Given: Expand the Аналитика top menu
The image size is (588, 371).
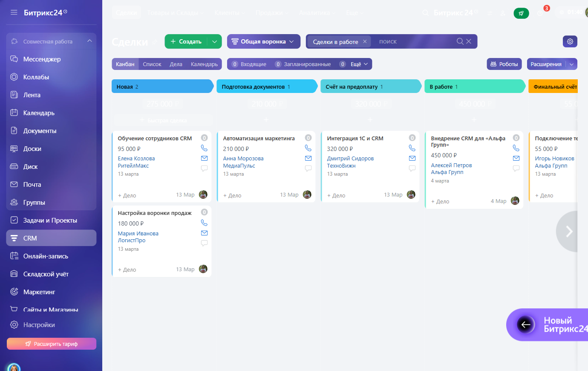Looking at the screenshot, I should tap(317, 13).
